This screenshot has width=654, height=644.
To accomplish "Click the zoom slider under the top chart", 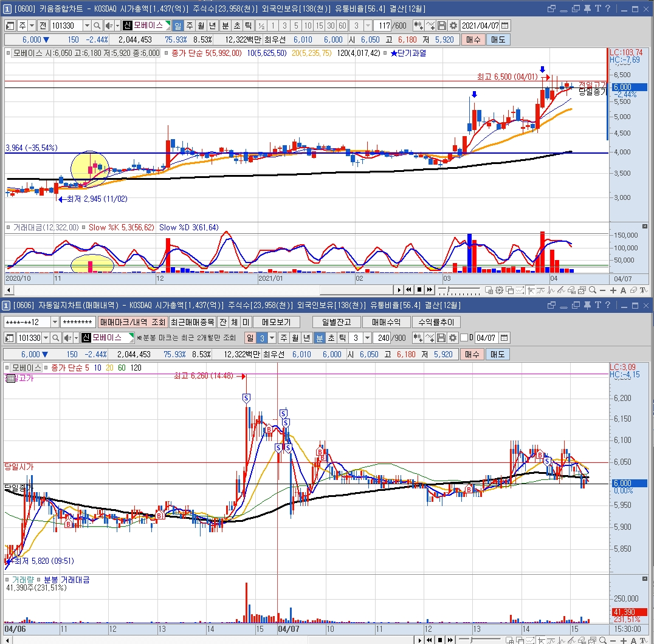I will pyautogui.click(x=459, y=290).
